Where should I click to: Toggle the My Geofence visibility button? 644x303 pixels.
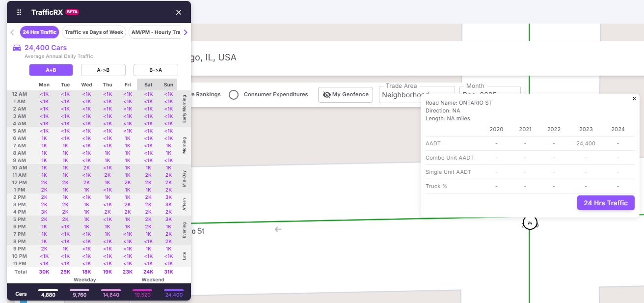tap(346, 95)
